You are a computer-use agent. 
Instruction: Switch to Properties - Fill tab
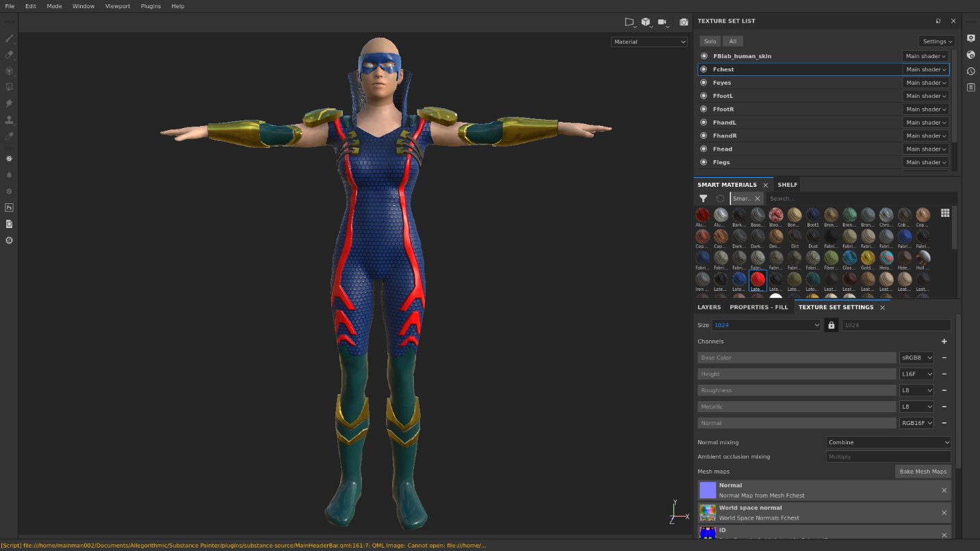759,307
